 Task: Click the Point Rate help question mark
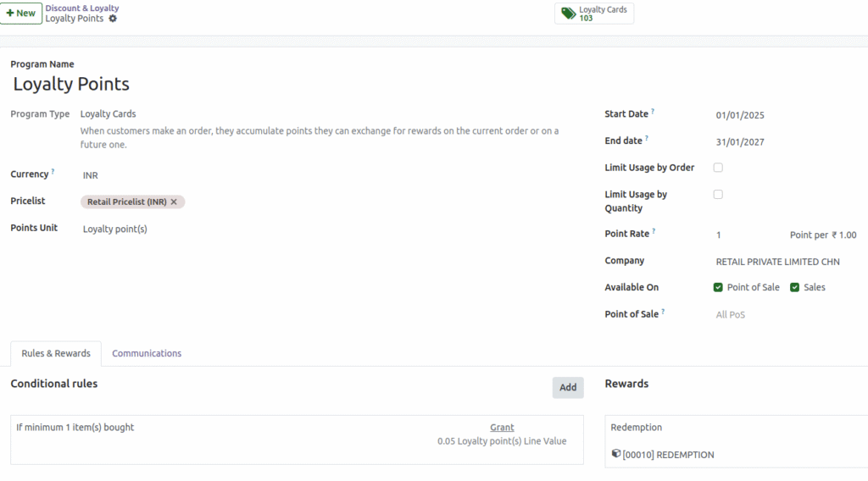pos(654,231)
